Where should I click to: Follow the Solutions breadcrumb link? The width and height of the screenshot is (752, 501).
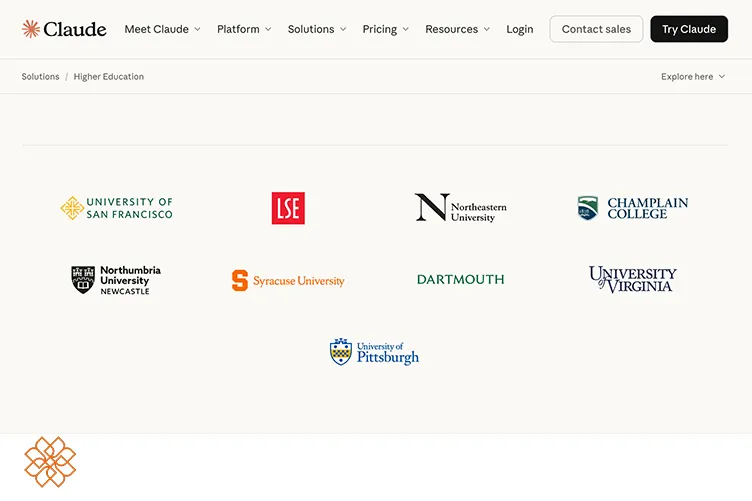(x=40, y=77)
